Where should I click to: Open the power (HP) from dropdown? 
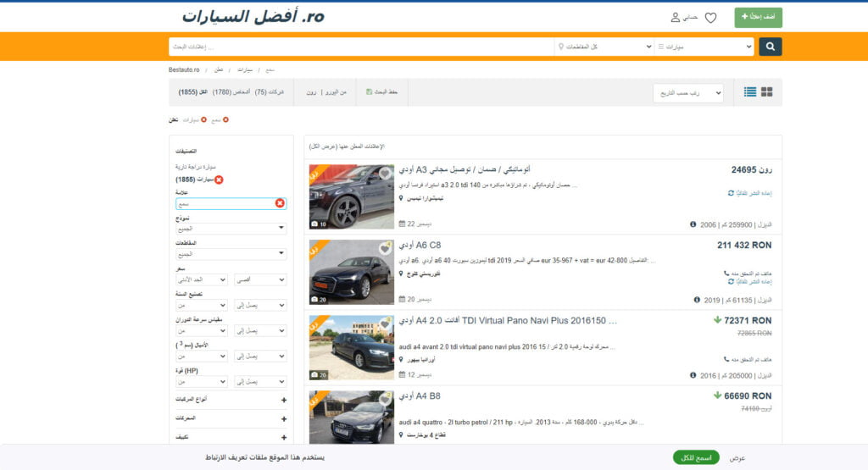[x=202, y=382]
